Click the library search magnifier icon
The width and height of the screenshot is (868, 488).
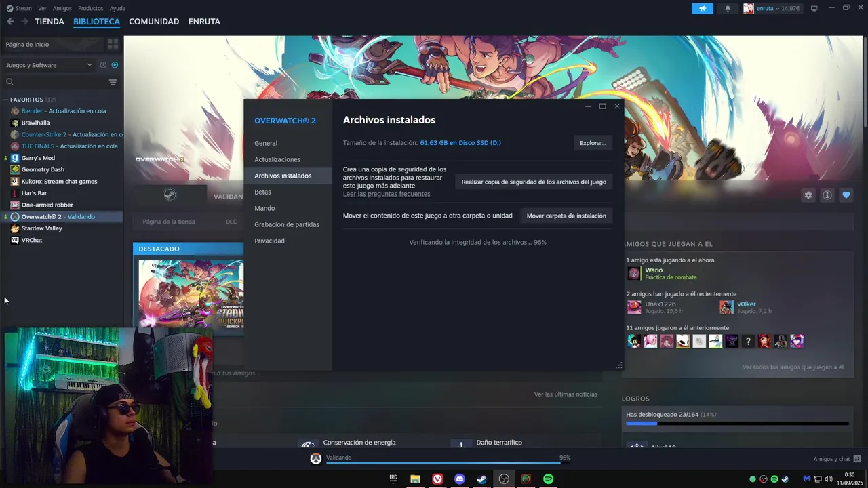(x=9, y=82)
